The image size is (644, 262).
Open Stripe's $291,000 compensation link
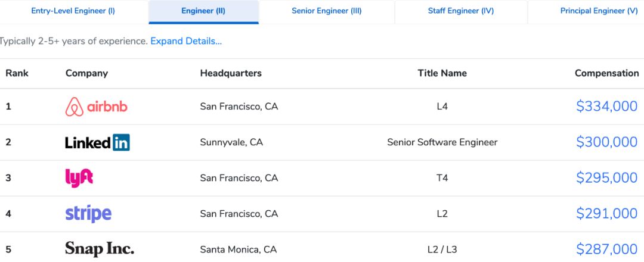[606, 214]
